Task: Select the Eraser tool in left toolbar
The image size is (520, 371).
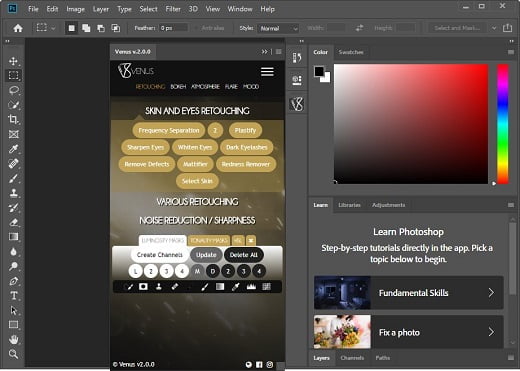Action: coord(14,222)
